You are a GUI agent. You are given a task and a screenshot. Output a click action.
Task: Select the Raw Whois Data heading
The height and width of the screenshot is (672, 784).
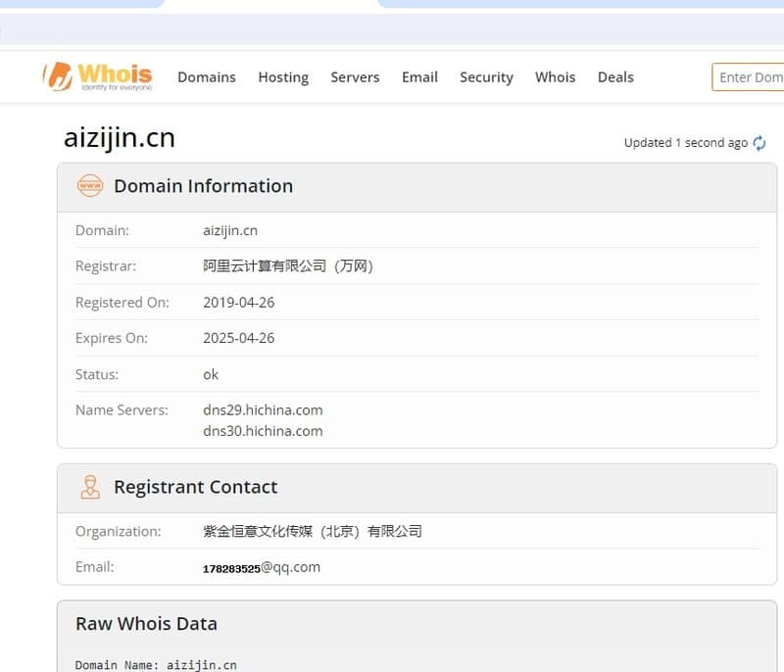tap(146, 624)
